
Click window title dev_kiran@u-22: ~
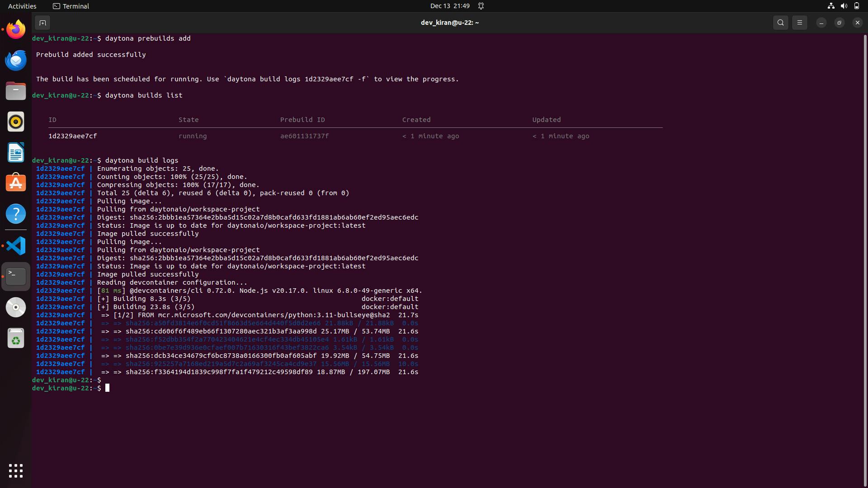[450, 23]
